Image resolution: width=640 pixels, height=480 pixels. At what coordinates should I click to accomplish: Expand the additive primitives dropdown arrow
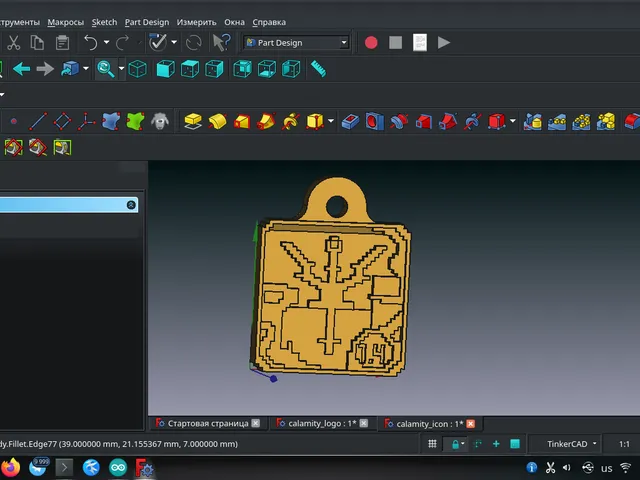point(331,121)
